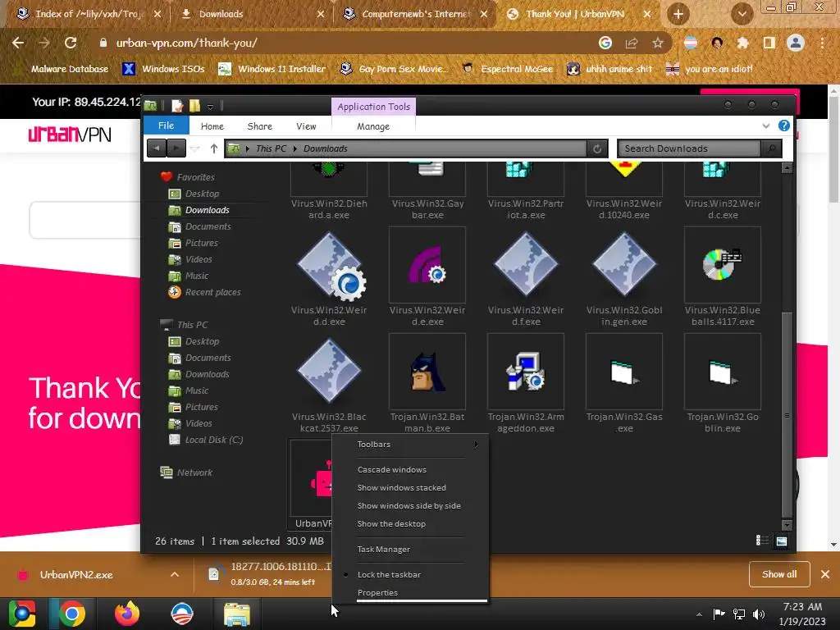
Task: Select Trojan.Win32.Armageddon.exe computer icon
Action: click(x=526, y=371)
